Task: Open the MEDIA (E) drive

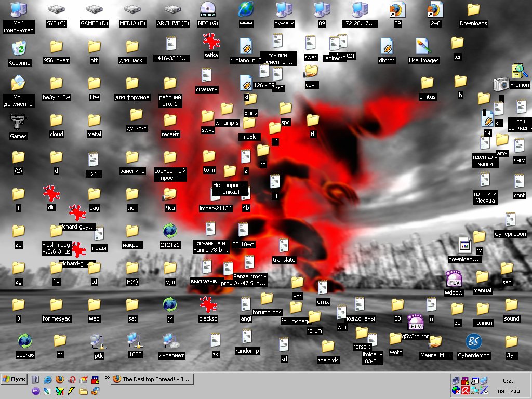Action: click(132, 15)
